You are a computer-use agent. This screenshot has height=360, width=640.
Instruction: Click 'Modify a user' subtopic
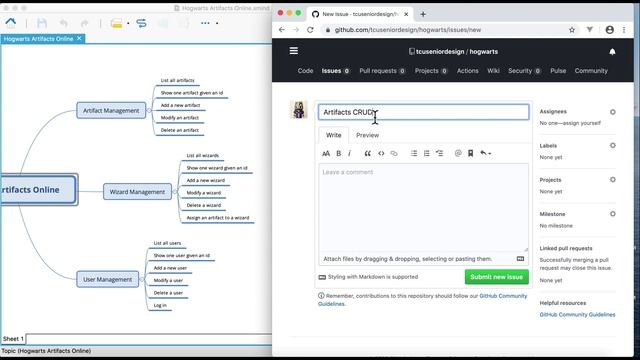pyautogui.click(x=168, y=280)
